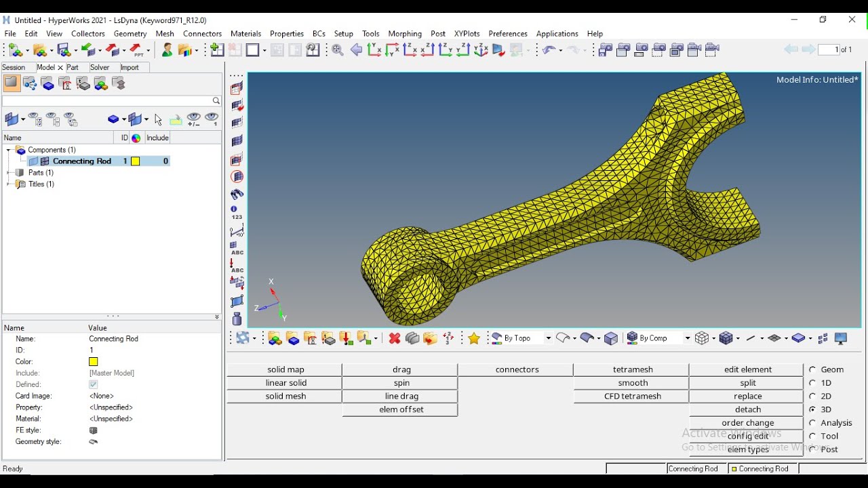This screenshot has height=488, width=868.
Task: Open the Mesh menu
Action: tap(165, 33)
